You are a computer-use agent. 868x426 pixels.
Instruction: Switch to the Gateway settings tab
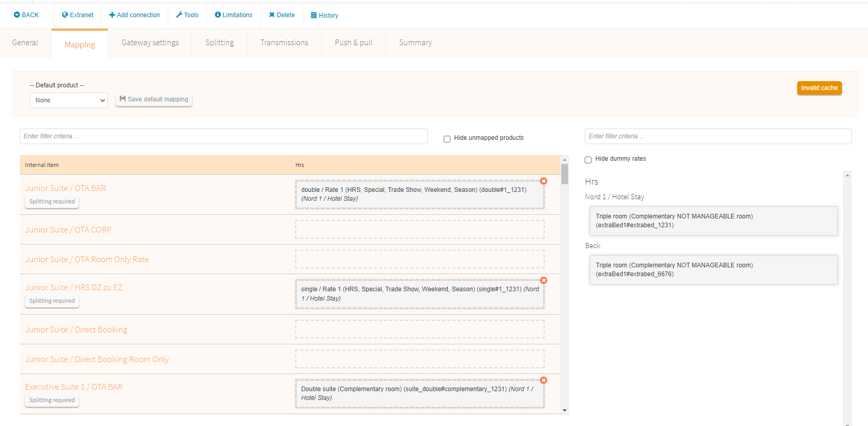[x=150, y=43]
